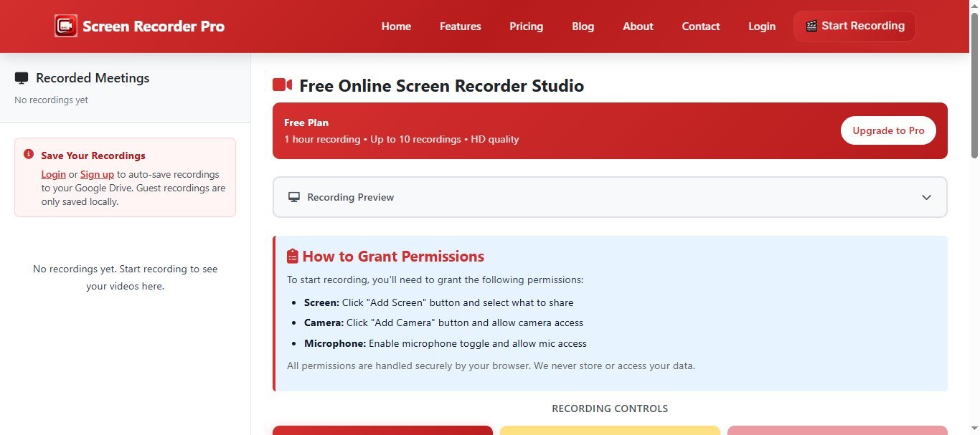This screenshot has width=980, height=435.
Task: Click the video camera icon beside studio title
Action: tap(282, 85)
